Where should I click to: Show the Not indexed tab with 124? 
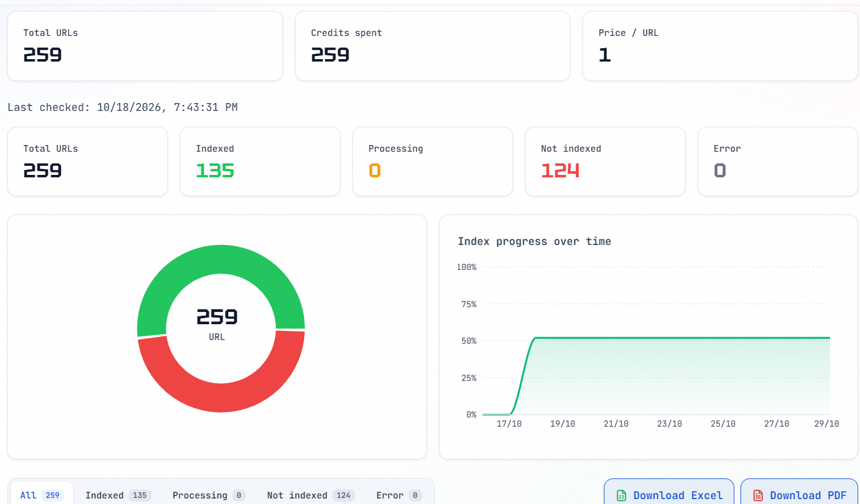click(x=310, y=495)
